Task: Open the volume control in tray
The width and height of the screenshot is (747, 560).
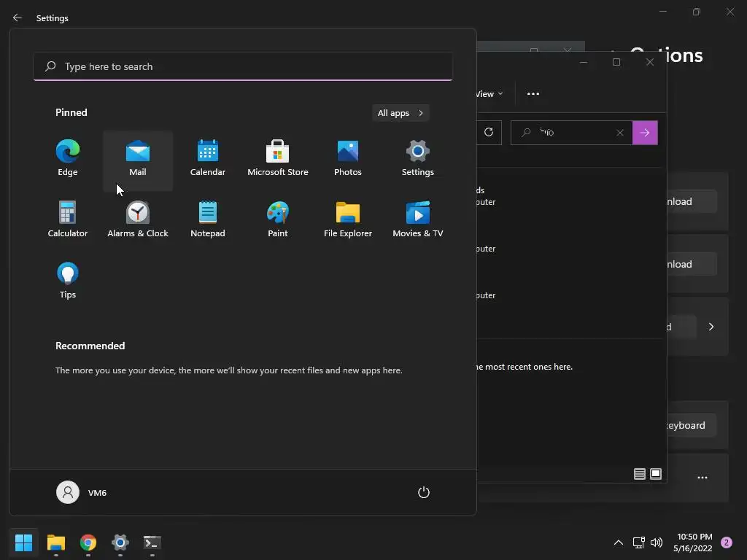Action: tap(657, 542)
